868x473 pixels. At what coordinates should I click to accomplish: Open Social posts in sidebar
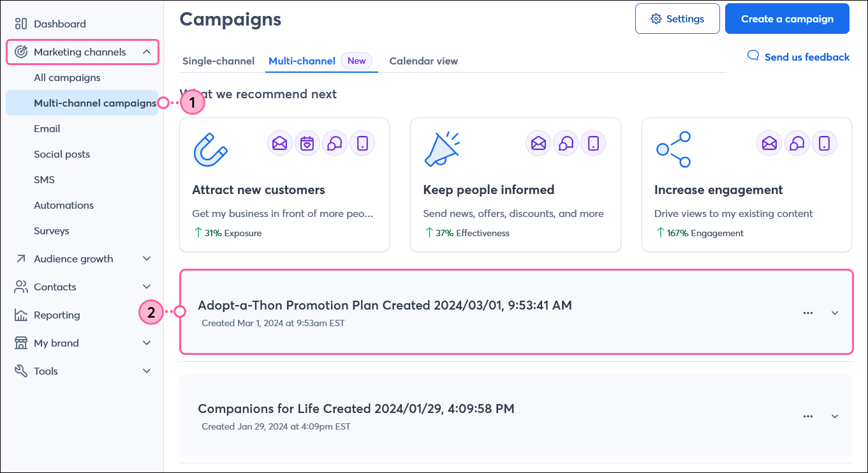click(x=62, y=154)
